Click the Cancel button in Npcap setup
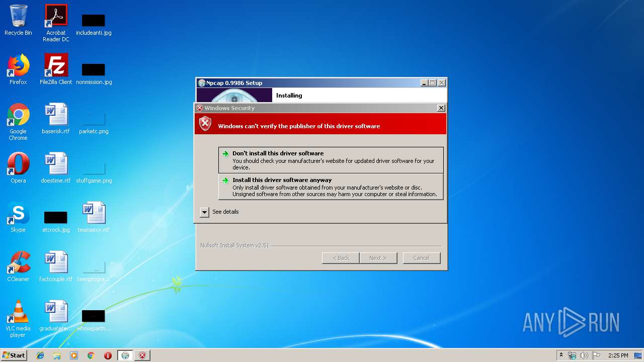This screenshot has height=362, width=644. [422, 258]
